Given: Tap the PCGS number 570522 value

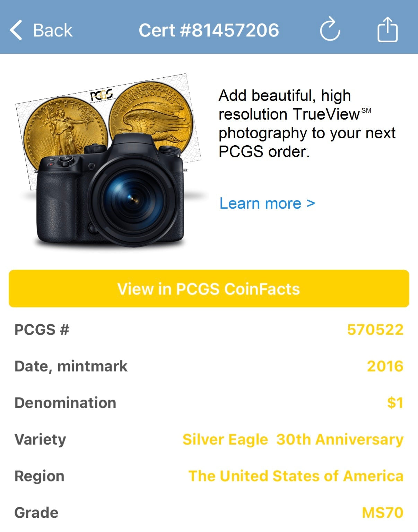Looking at the screenshot, I should pyautogui.click(x=375, y=330).
